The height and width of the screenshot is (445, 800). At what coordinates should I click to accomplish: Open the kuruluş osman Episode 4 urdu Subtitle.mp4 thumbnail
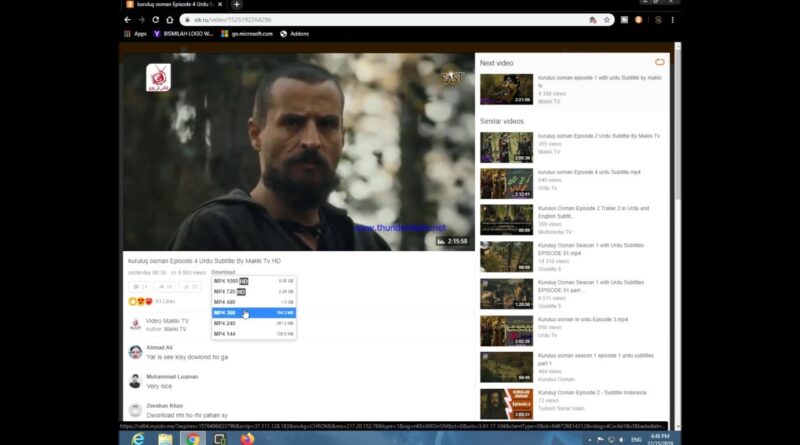(506, 184)
